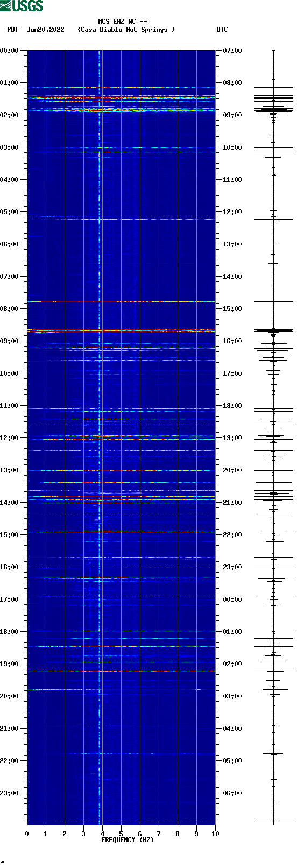Click the 05:00 UTC time label
This screenshot has height=868, width=297.
232,761
